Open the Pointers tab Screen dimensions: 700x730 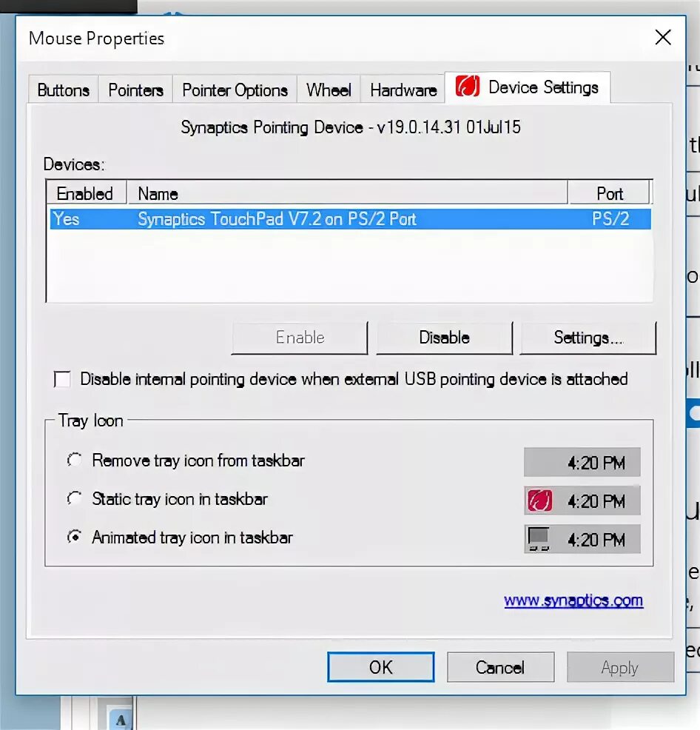(135, 90)
